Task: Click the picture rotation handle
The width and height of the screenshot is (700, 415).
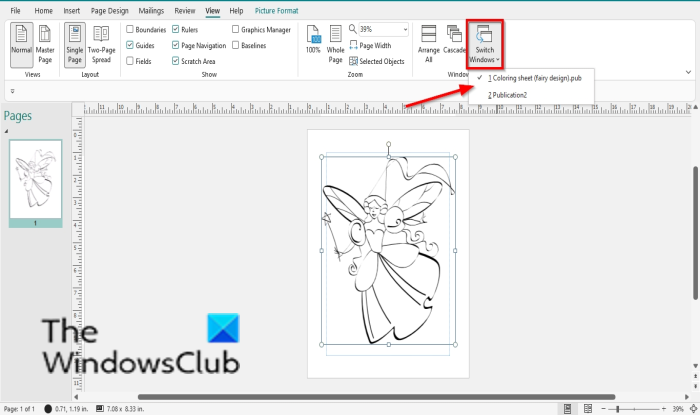Action: click(x=388, y=144)
